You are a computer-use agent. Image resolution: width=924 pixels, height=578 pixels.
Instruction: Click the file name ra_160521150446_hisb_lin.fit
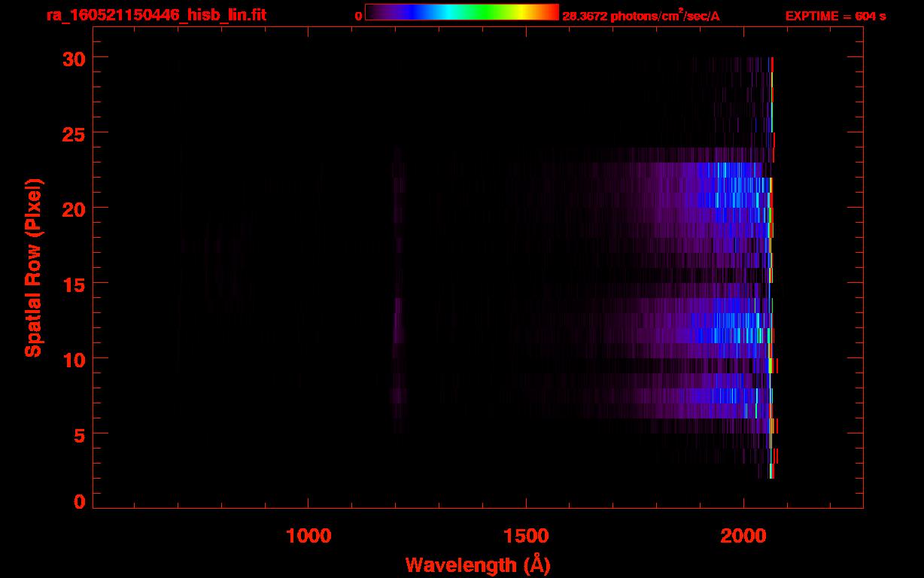[155, 14]
